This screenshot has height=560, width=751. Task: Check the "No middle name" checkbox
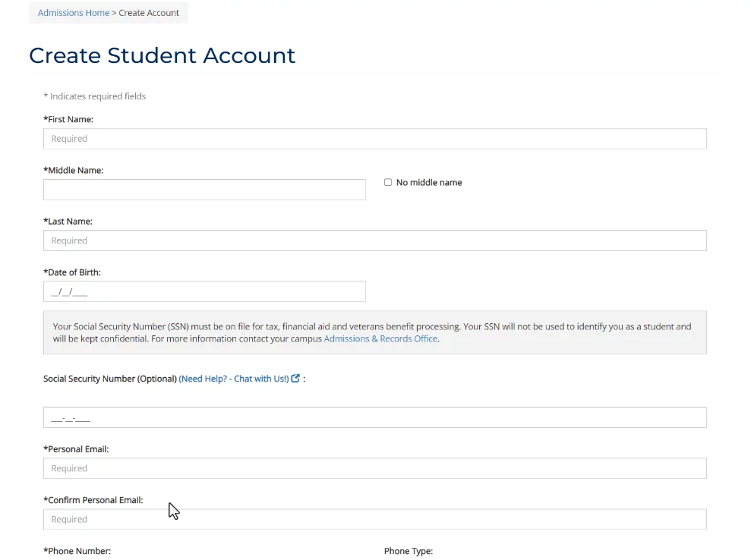pyautogui.click(x=387, y=182)
